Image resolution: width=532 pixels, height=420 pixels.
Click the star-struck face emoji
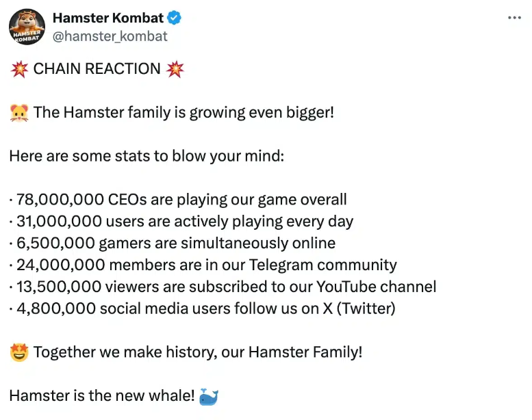pos(18,353)
